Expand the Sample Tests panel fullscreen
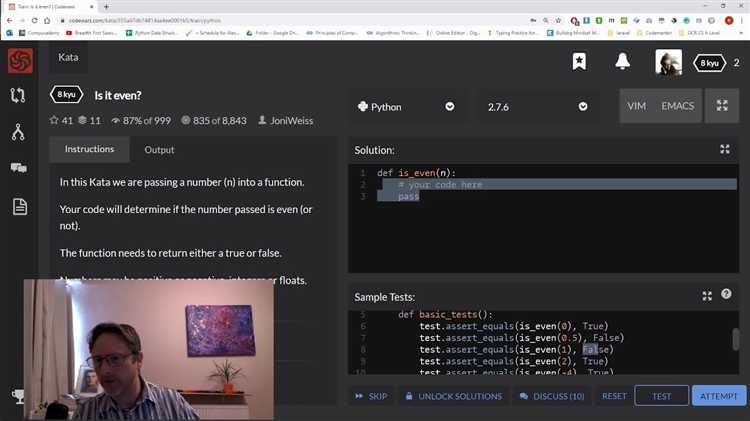Screen dimensions: 750x421 pyautogui.click(x=707, y=296)
